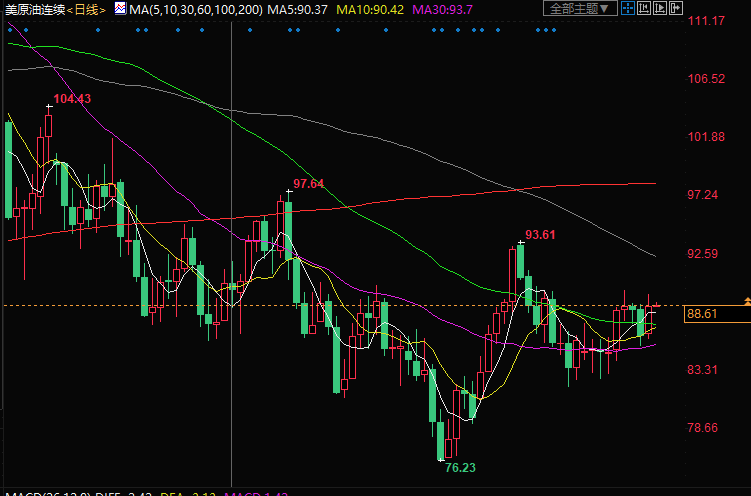
Task: Click the MA indicator chart icon
Action: tap(121, 9)
